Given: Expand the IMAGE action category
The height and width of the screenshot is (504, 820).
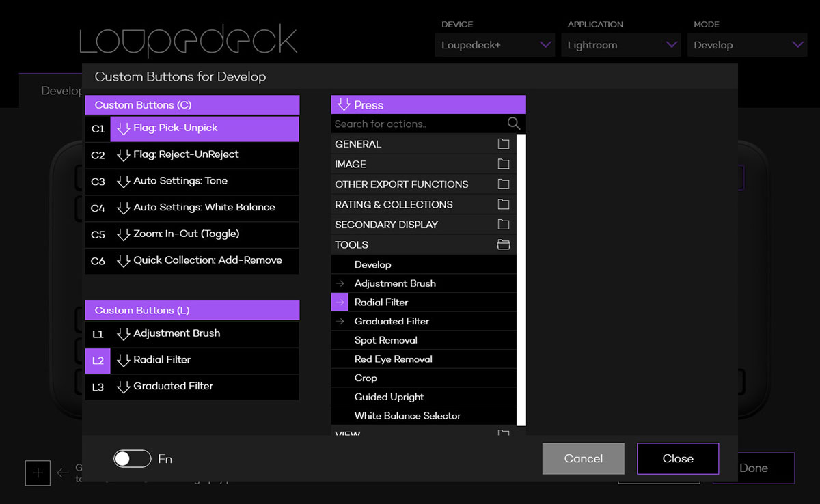Looking at the screenshot, I should click(x=424, y=164).
